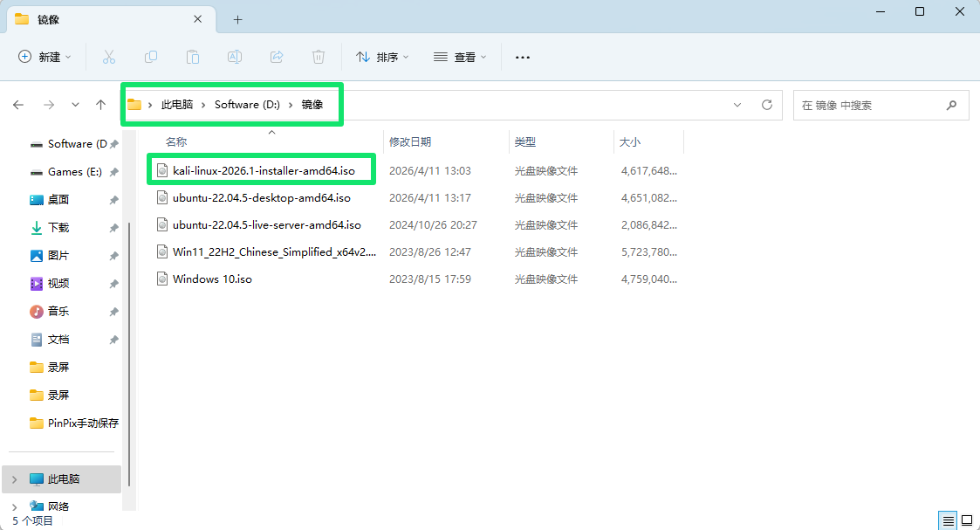This screenshot has width=980, height=530.
Task: Navigate to Software (D:) in address bar
Action: 247,105
